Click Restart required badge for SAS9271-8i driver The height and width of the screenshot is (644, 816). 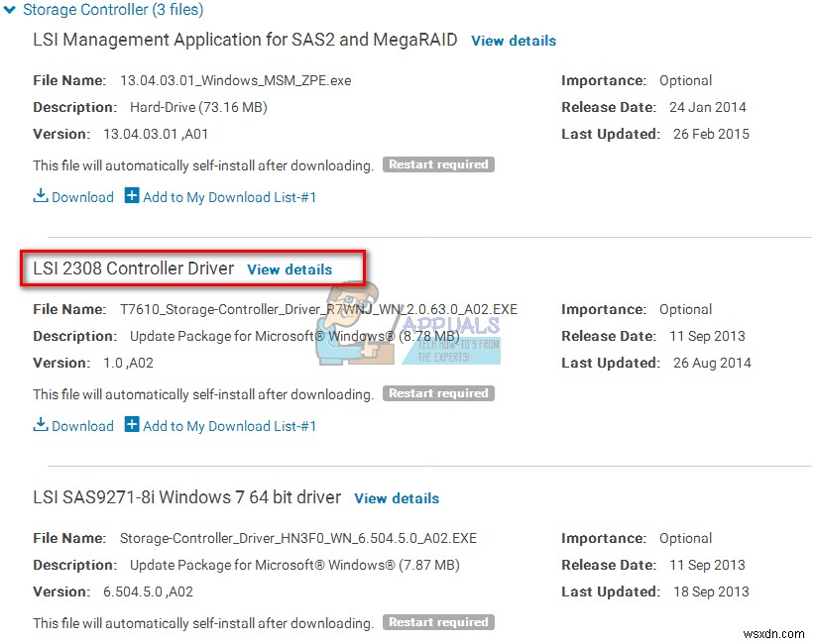(x=438, y=621)
